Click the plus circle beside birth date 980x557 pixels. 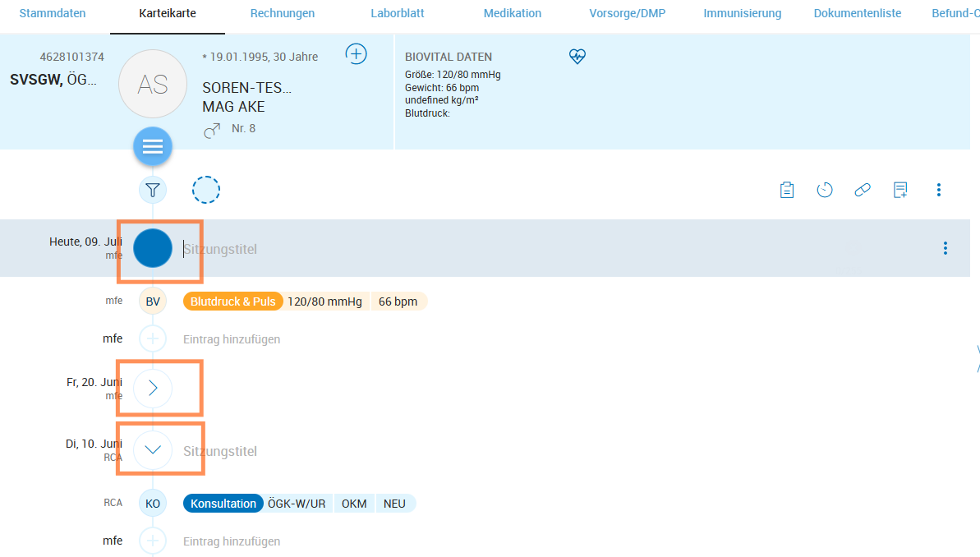pyautogui.click(x=356, y=54)
